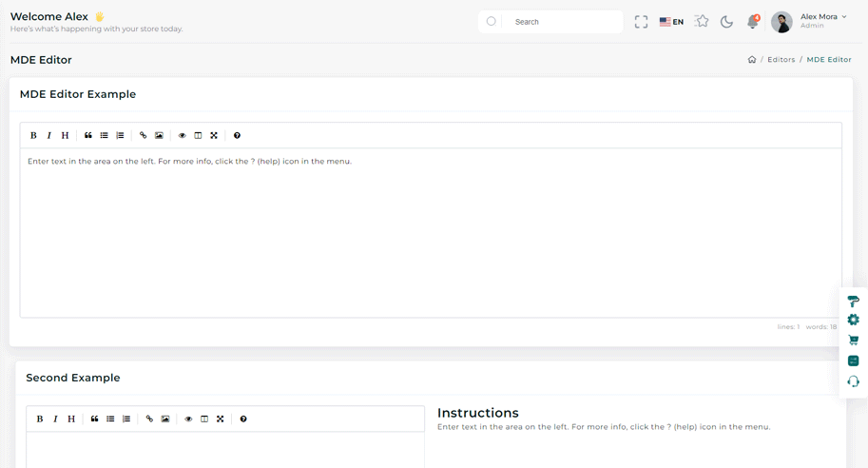
Task: Insert a link using the first editor's toolbar
Action: click(x=144, y=136)
